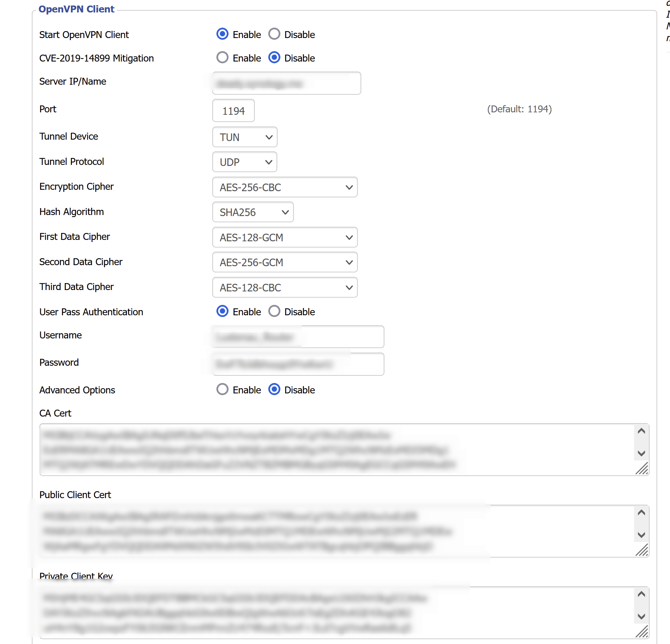Disable CVE-2019-14899 Mitigation

(274, 57)
